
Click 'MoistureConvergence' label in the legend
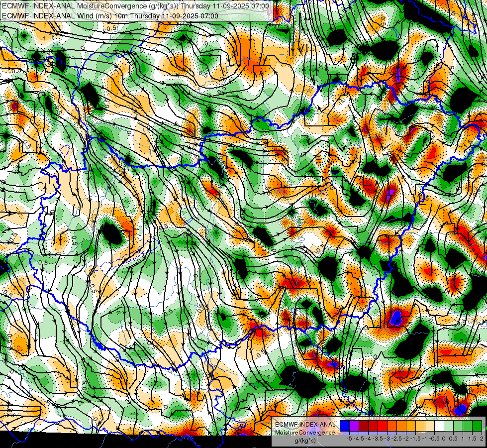pos(305,433)
